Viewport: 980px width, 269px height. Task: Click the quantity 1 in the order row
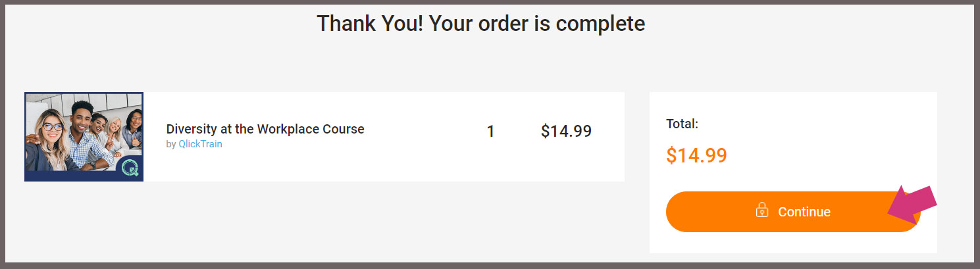tap(490, 132)
